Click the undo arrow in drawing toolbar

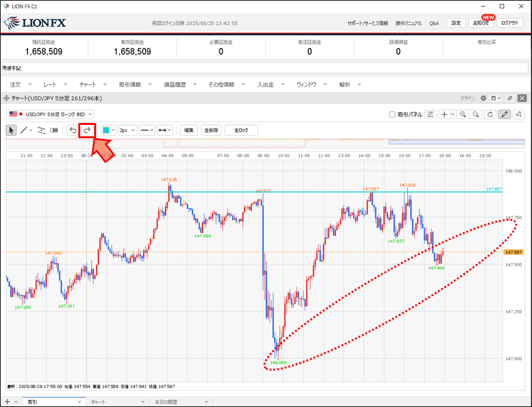coord(73,130)
